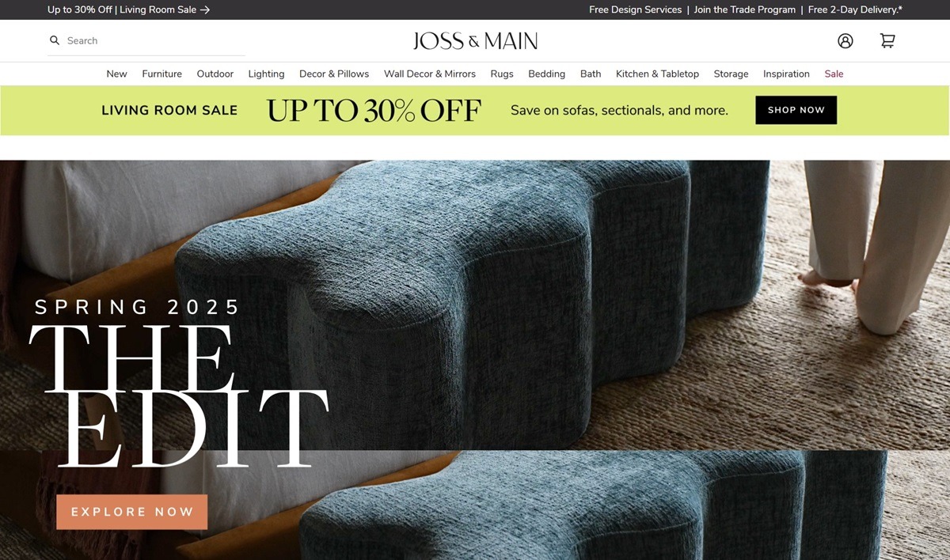This screenshot has height=560, width=950.
Task: Click inside the Search field
Action: pos(146,40)
